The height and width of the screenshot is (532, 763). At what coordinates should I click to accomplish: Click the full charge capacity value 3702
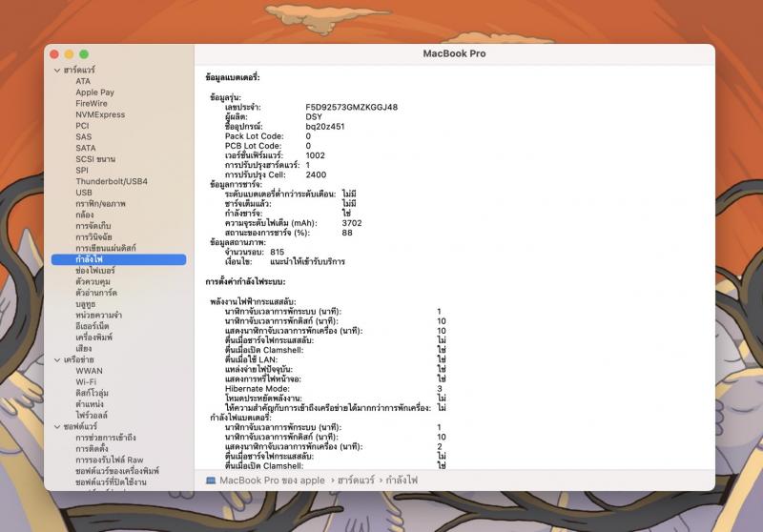(352, 223)
